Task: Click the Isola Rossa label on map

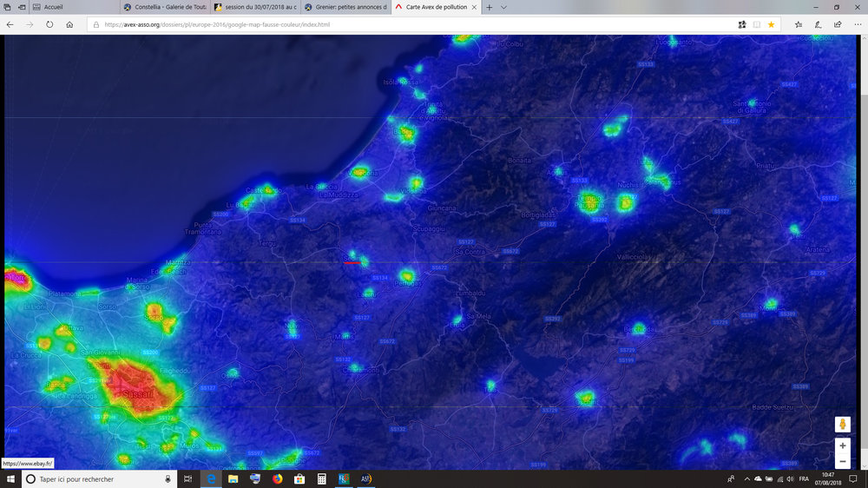Action: (401, 82)
